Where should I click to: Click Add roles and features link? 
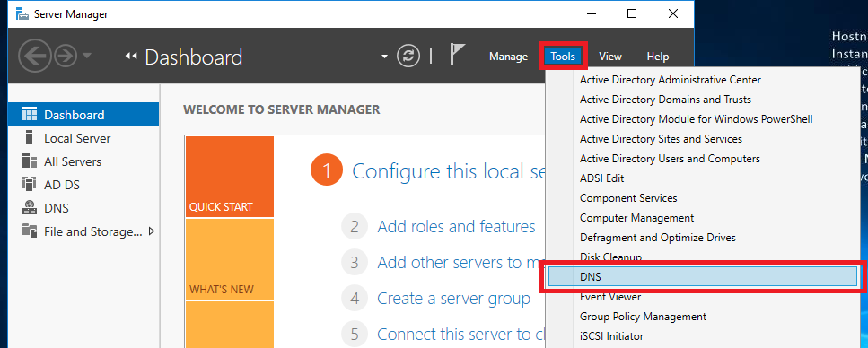(x=456, y=226)
